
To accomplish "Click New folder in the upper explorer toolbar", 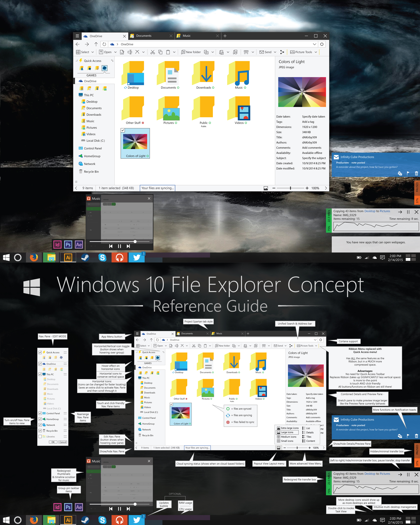I will click(x=191, y=52).
